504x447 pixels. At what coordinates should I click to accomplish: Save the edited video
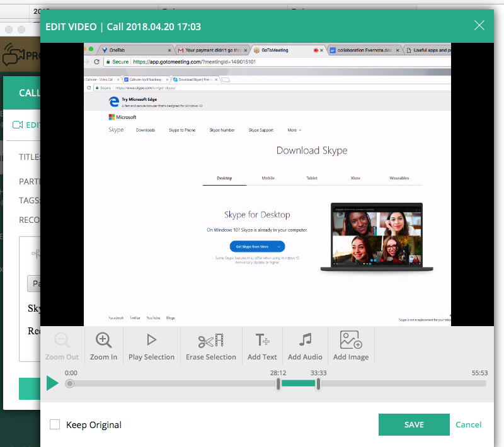point(414,424)
